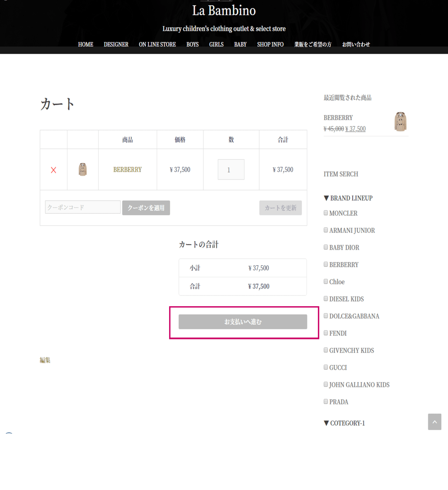
Task: Open GIRLS menu item
Action: pos(216,44)
